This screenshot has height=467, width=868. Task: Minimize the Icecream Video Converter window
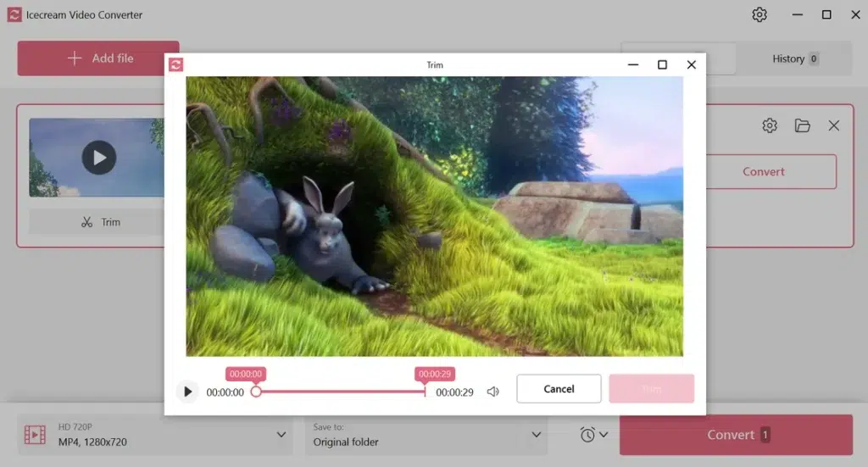pos(797,15)
